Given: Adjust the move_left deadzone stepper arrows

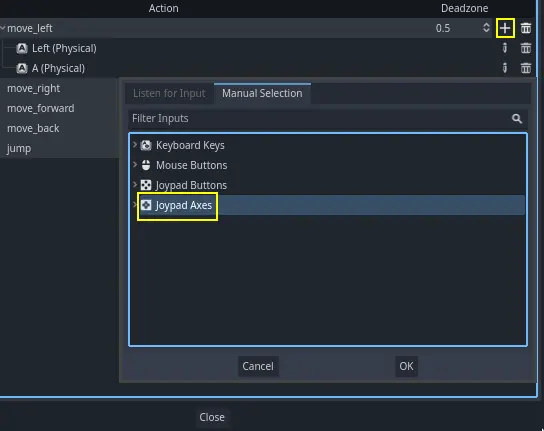Looking at the screenshot, I should tap(486, 28).
